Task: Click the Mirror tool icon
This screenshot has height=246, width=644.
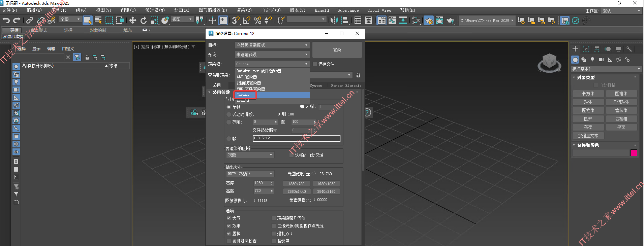Action: pos(334,21)
